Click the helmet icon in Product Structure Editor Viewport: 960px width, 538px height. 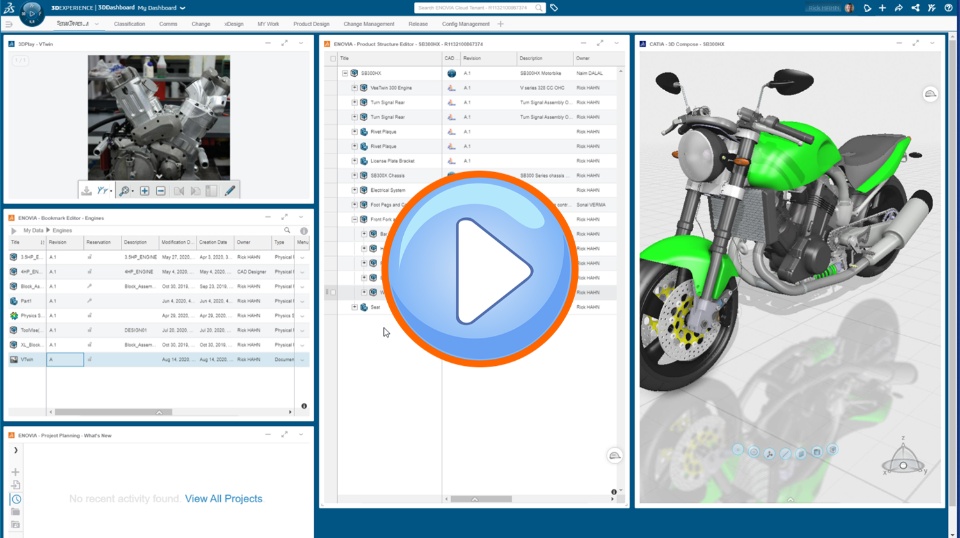[615, 455]
